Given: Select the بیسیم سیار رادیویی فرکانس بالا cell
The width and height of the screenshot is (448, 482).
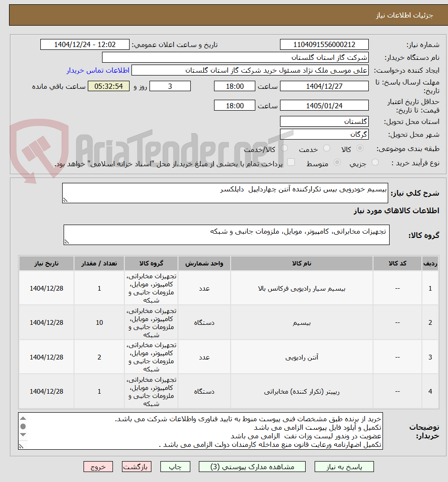Looking at the screenshot, I should 302,288.
